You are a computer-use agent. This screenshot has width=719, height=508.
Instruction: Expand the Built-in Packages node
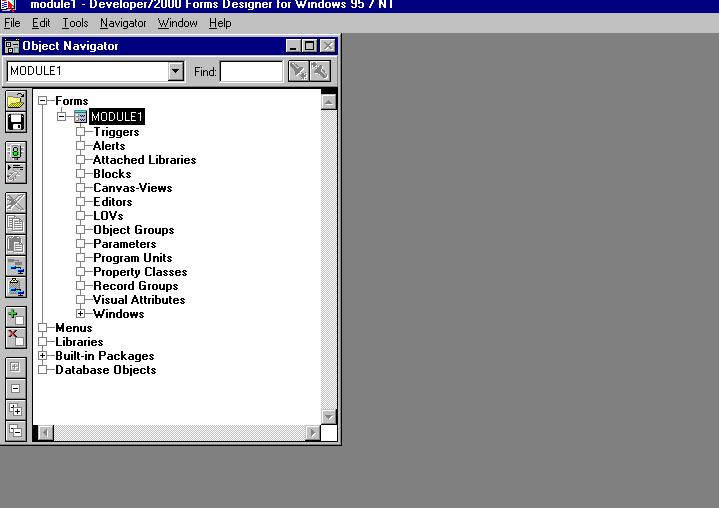click(43, 355)
